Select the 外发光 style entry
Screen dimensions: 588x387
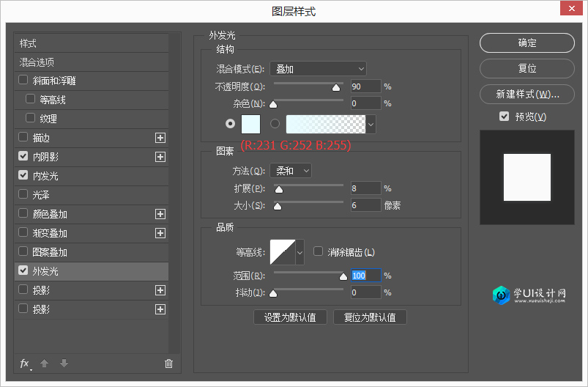pos(45,271)
